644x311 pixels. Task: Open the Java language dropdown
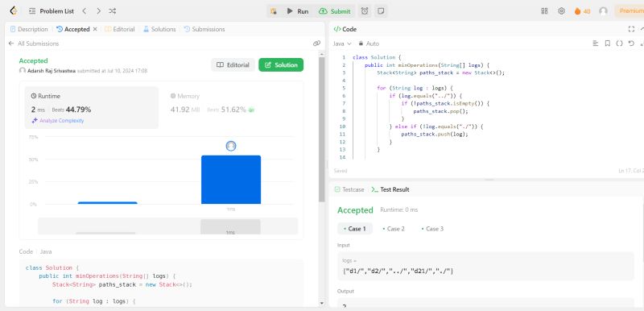342,44
